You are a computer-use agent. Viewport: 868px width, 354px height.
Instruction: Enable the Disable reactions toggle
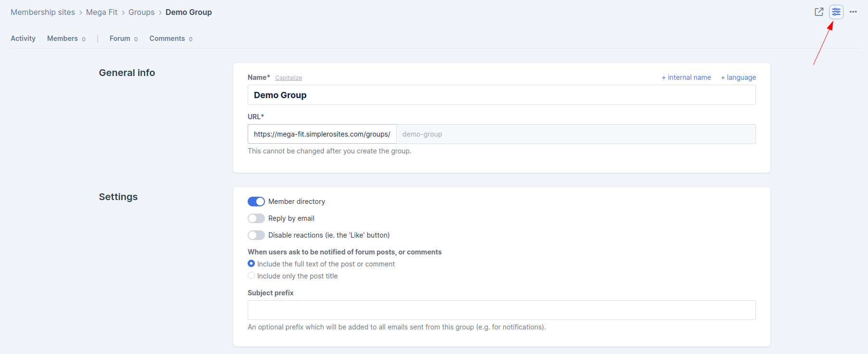pyautogui.click(x=256, y=235)
